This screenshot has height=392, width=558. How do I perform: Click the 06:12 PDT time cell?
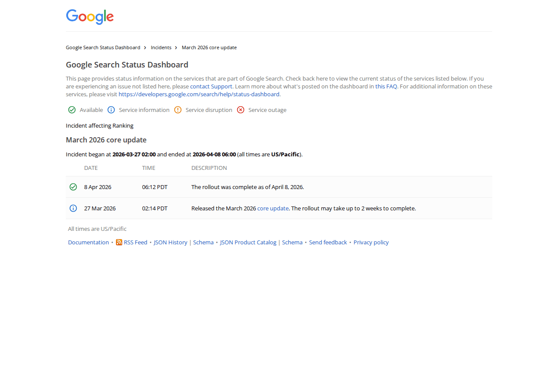155,187
